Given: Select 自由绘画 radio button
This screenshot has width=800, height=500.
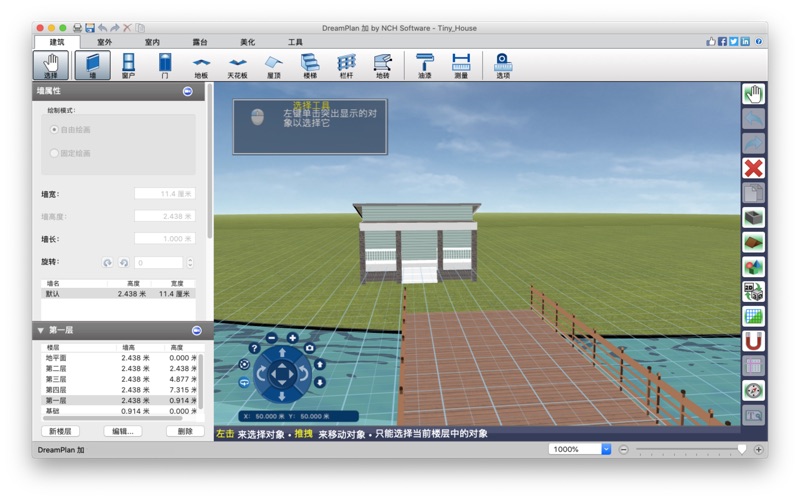Looking at the screenshot, I should [x=55, y=130].
